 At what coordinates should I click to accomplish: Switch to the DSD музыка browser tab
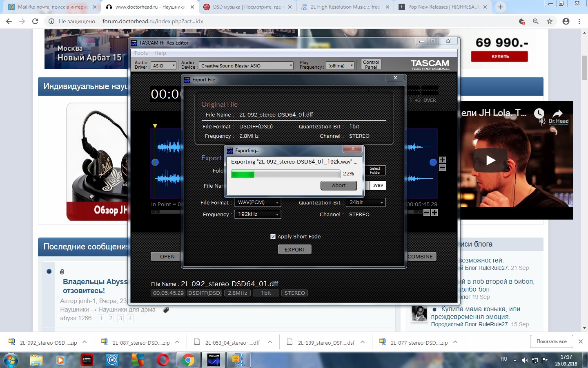coord(248,7)
